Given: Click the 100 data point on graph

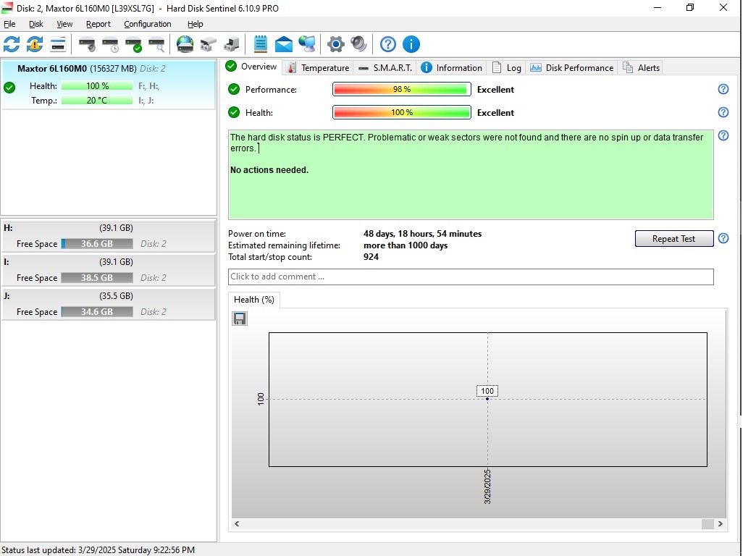Looking at the screenshot, I should pyautogui.click(x=487, y=399).
